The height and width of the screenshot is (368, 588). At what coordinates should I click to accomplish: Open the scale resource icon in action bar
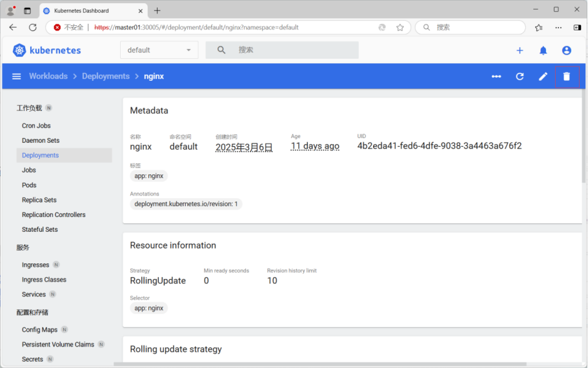[496, 77]
